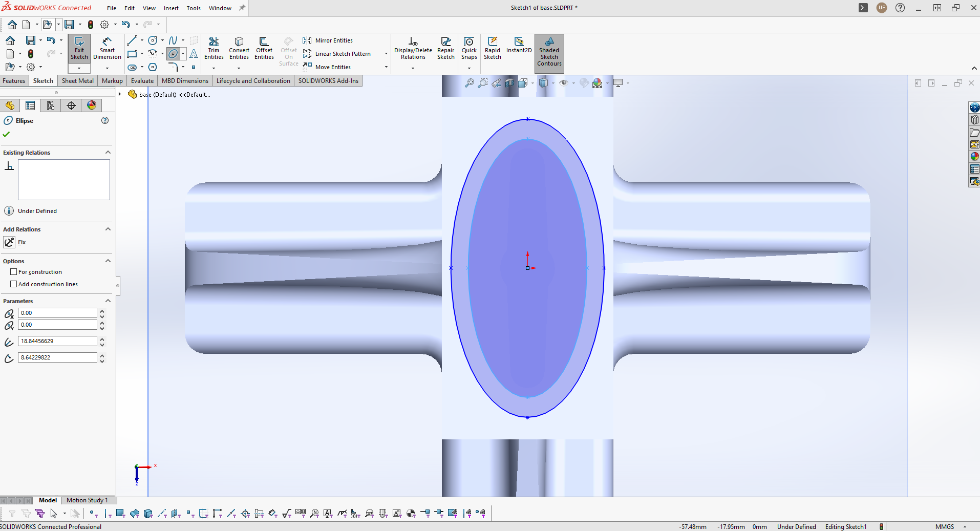Check Add construction lines option
This screenshot has width=980, height=531.
[x=14, y=284]
